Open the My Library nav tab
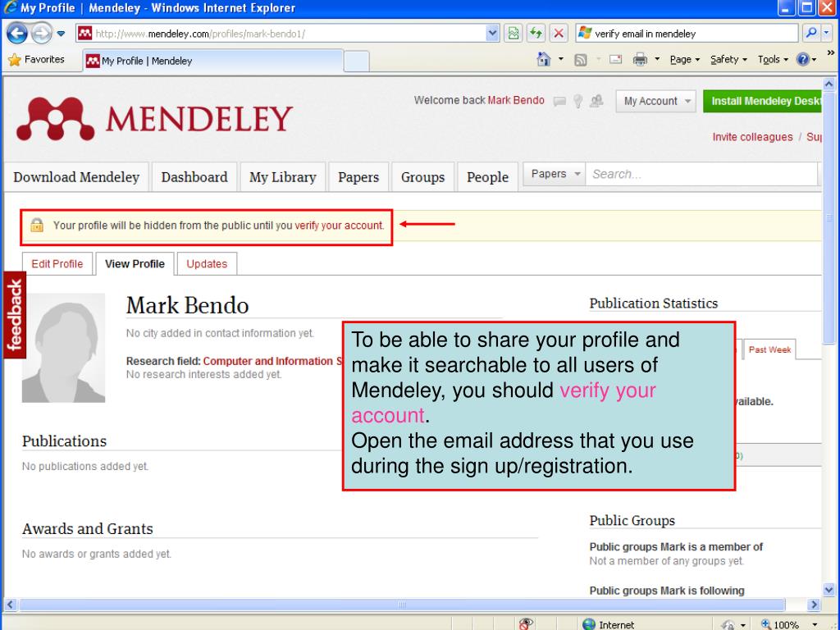This screenshot has height=630, width=840. [283, 177]
